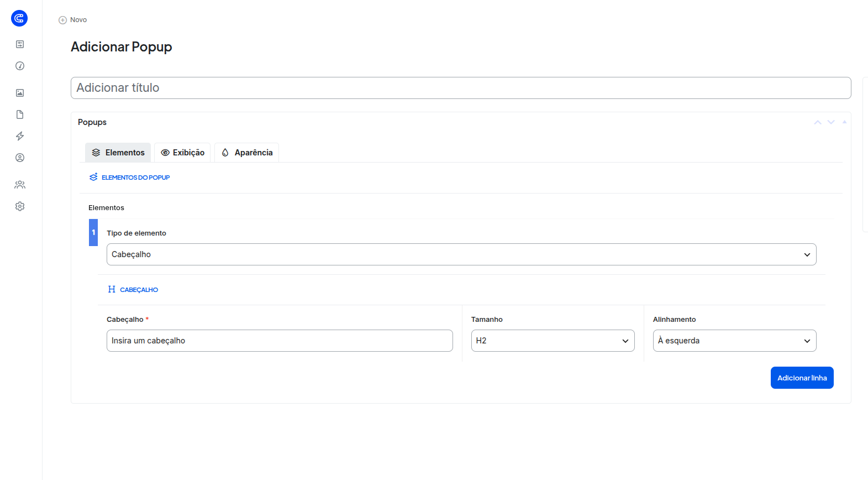Switch to the Elementos tab
The image size is (868, 480).
tap(118, 153)
